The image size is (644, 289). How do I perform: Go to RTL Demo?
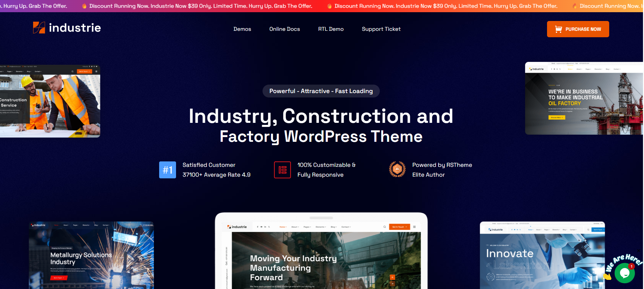coord(331,29)
